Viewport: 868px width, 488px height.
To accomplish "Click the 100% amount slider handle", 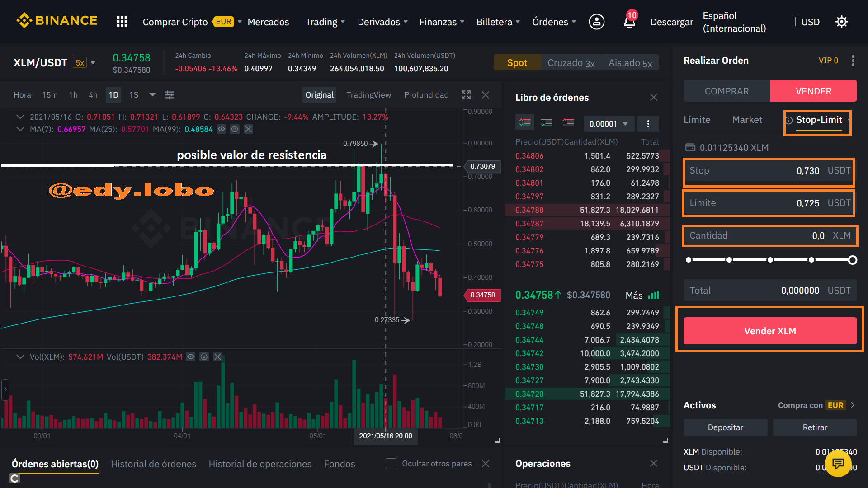I will point(853,260).
